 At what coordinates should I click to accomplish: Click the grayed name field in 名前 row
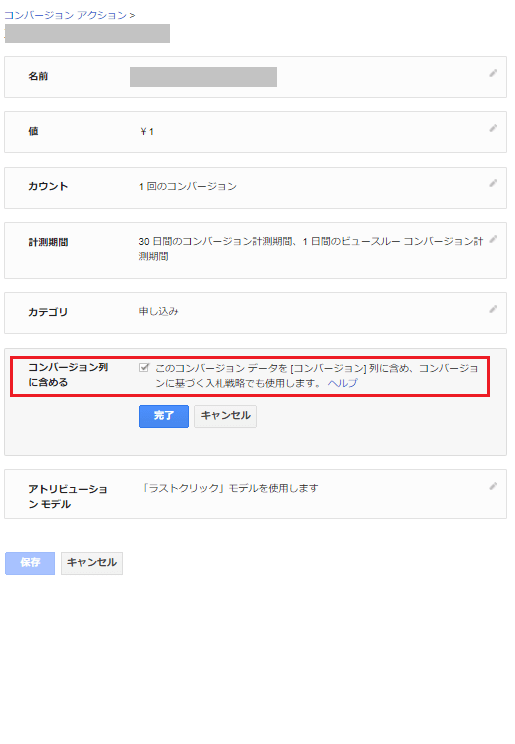pyautogui.click(x=203, y=77)
